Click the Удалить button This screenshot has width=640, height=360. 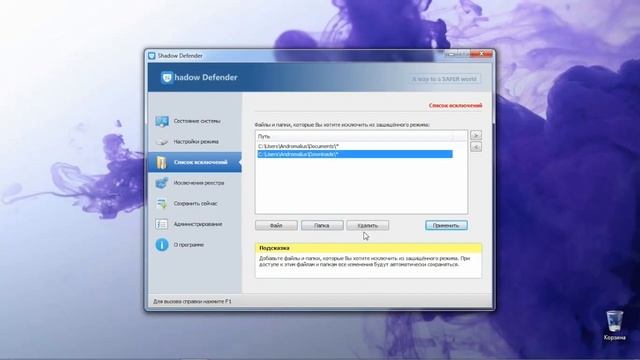(368, 225)
